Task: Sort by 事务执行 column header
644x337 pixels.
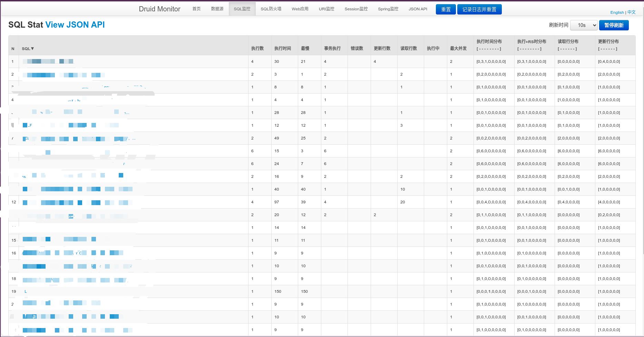Action: (x=332, y=48)
